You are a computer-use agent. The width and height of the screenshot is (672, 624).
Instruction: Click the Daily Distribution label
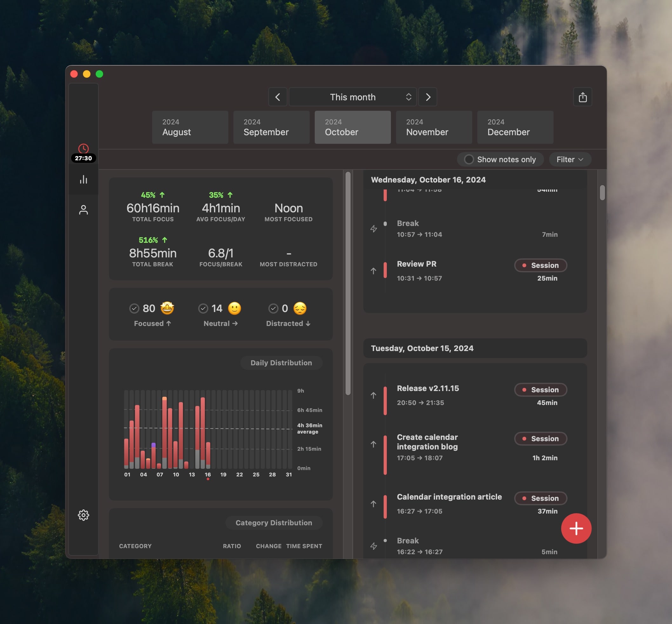281,363
